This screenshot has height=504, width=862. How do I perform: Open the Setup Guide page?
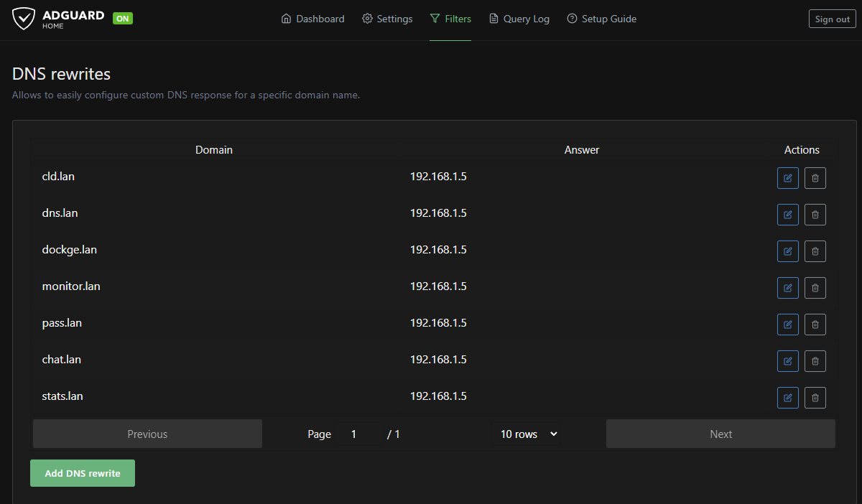(x=601, y=19)
